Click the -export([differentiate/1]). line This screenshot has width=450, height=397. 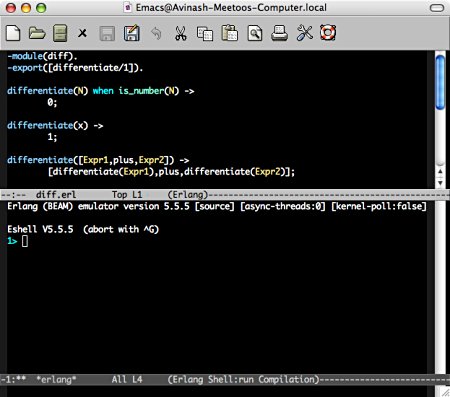75,68
